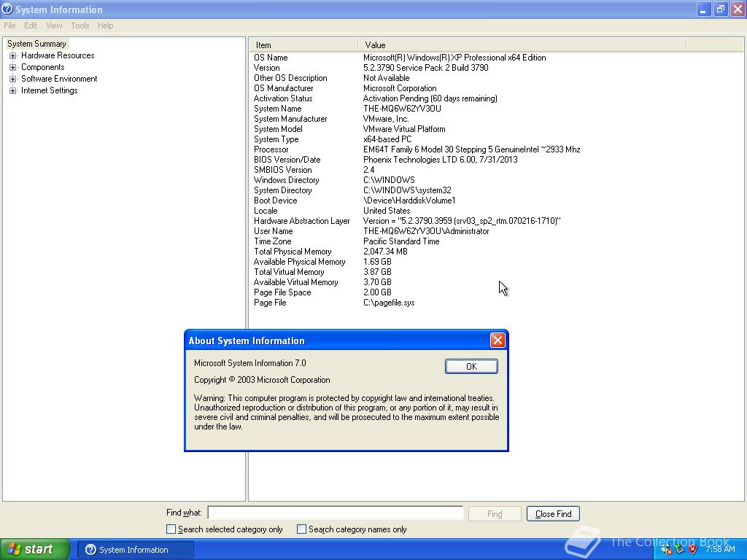Click the Microsoft Corporation manufacturer value
Image resolution: width=747 pixels, height=560 pixels.
click(400, 88)
